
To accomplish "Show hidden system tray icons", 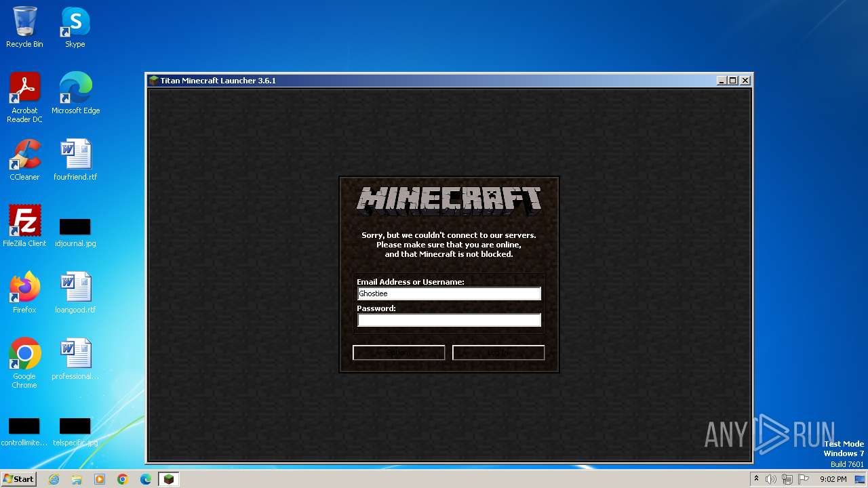I will 756,479.
